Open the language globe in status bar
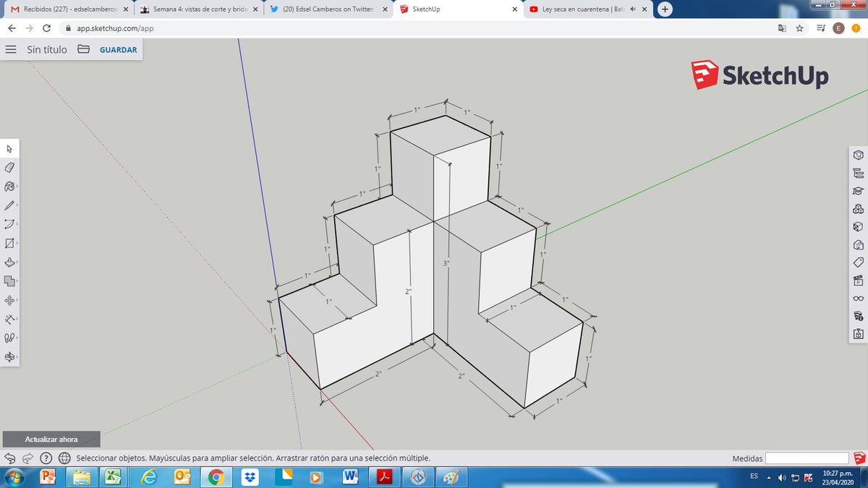This screenshot has width=868, height=488. (x=64, y=458)
